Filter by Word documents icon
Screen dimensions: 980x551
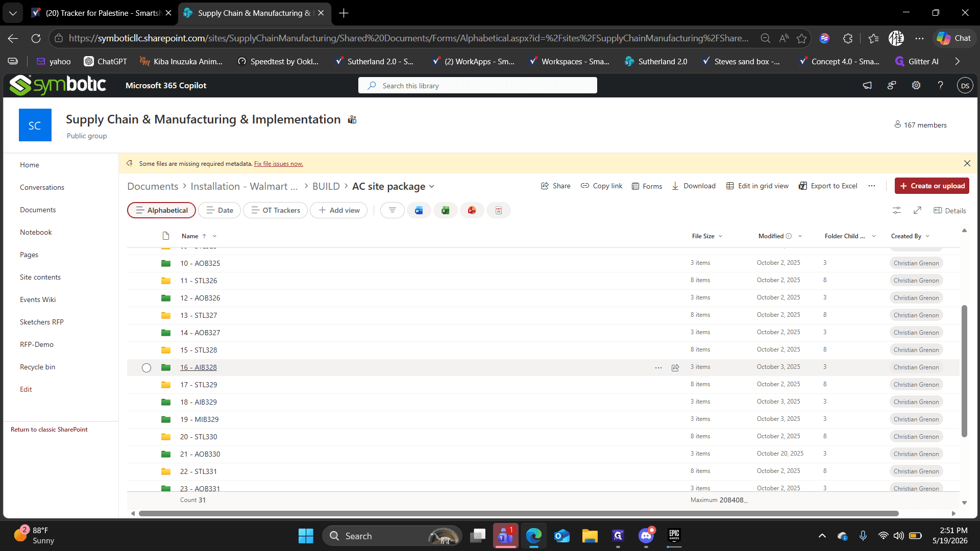[419, 210]
